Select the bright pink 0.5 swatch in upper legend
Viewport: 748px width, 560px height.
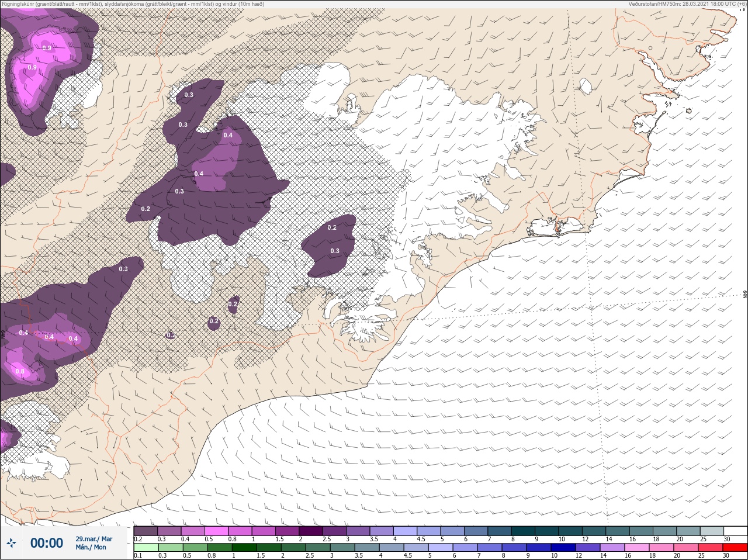point(216,531)
